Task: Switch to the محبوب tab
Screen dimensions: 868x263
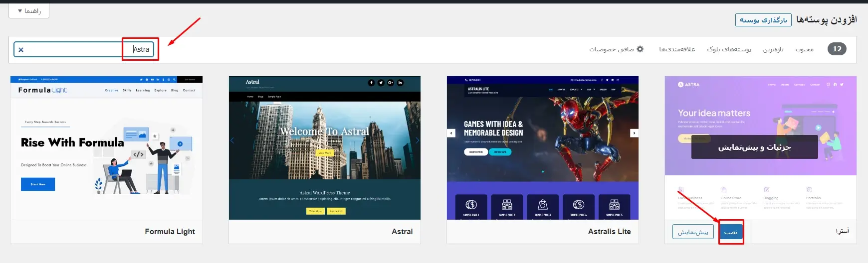Action: (804, 49)
